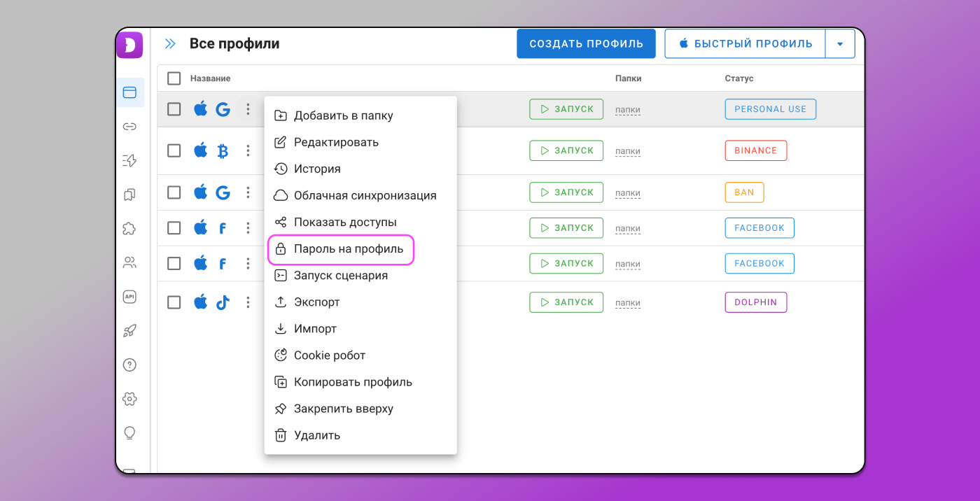Open the users team icon in sidebar
Image resolution: width=980 pixels, height=501 pixels.
(129, 263)
